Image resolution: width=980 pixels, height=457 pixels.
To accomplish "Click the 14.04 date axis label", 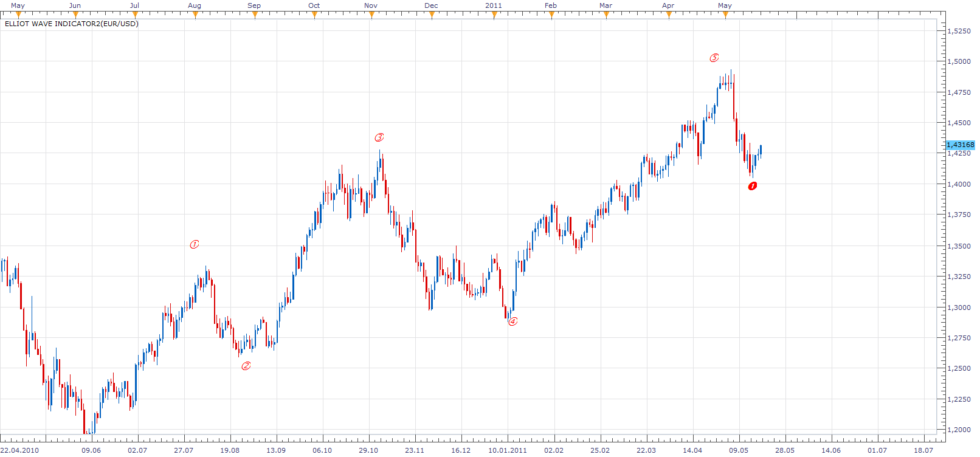I will (692, 450).
